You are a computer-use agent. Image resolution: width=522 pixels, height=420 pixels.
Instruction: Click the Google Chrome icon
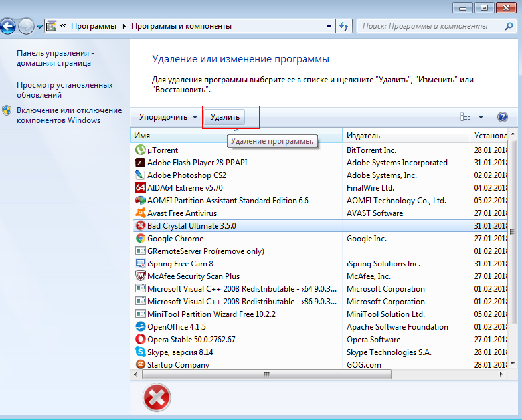(141, 239)
